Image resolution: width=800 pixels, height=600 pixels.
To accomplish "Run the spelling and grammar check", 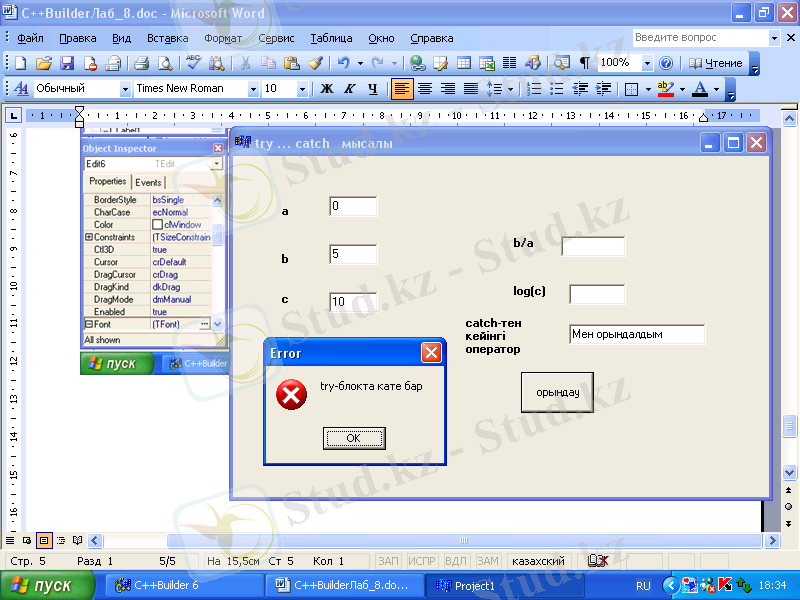I will click(x=193, y=63).
